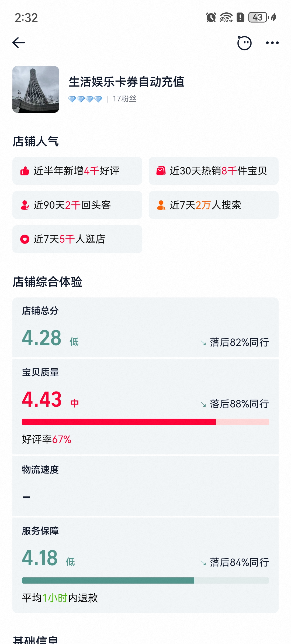Tap the store avatar photo of the tower
The height and width of the screenshot is (644, 291).
pyautogui.click(x=36, y=89)
